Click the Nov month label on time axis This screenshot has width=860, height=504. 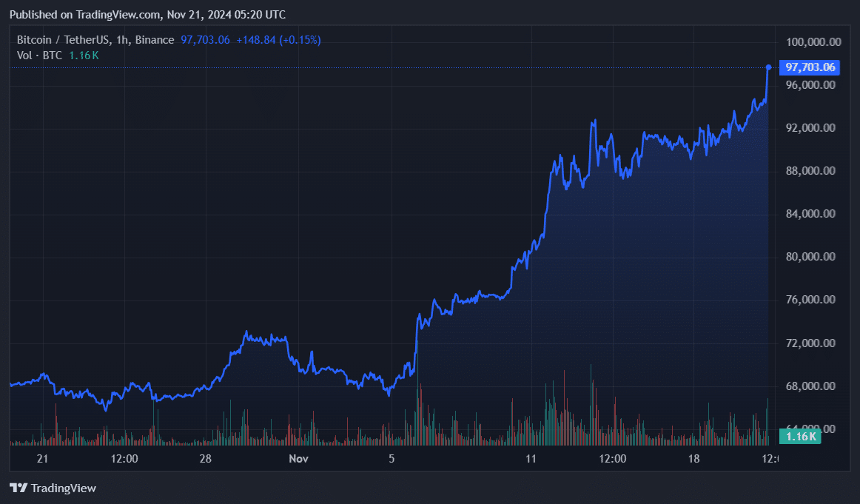tap(298, 459)
